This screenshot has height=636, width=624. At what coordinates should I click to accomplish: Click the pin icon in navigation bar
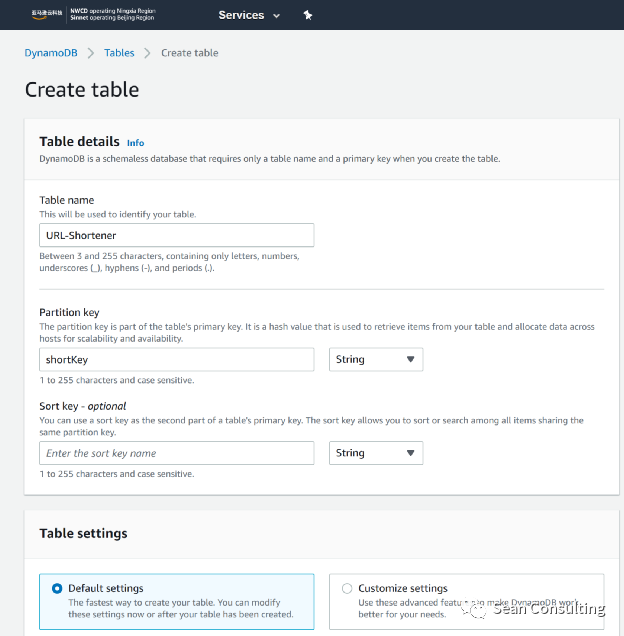tap(308, 15)
